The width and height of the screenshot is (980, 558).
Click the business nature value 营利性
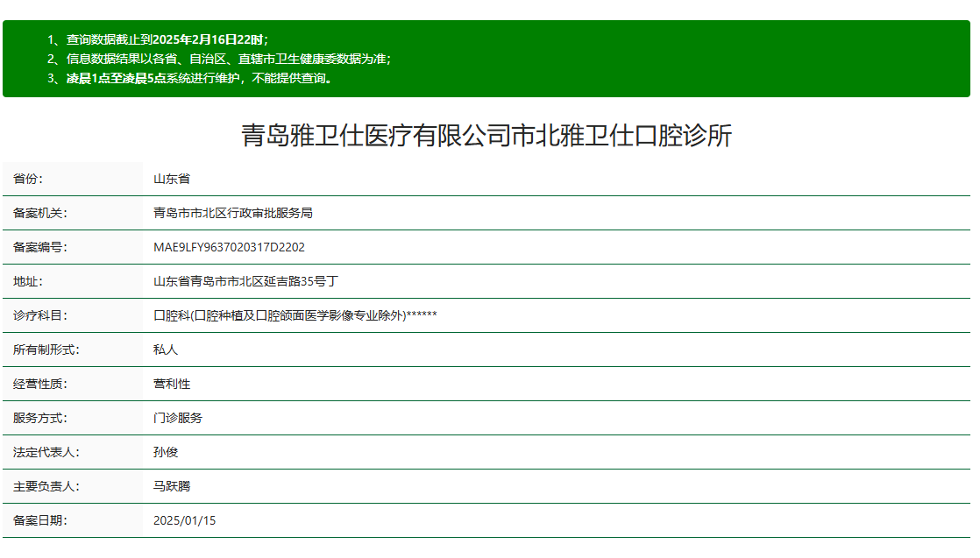point(172,384)
